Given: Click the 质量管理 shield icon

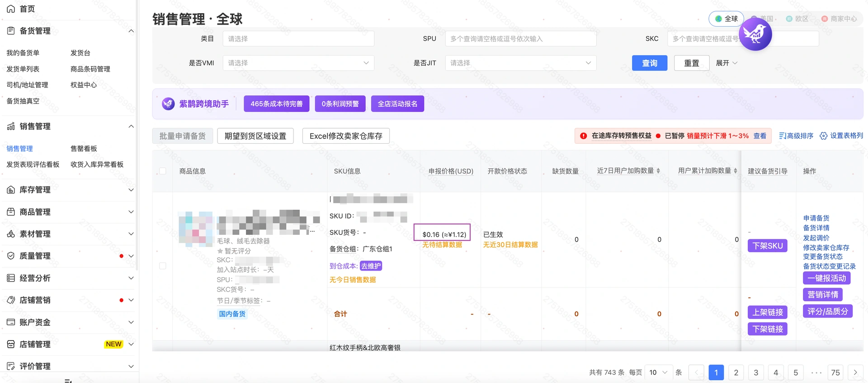Looking at the screenshot, I should [x=11, y=256].
